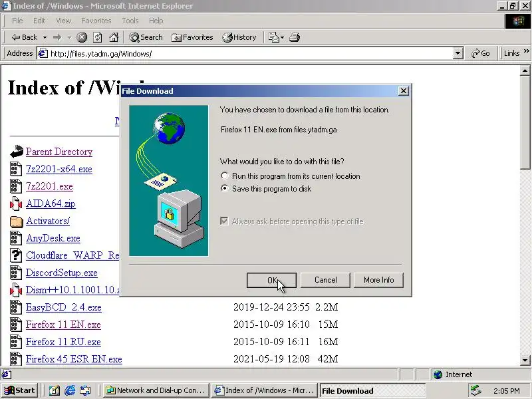The width and height of the screenshot is (532, 399).
Task: Click the AIDA64.zip link
Action: click(51, 203)
